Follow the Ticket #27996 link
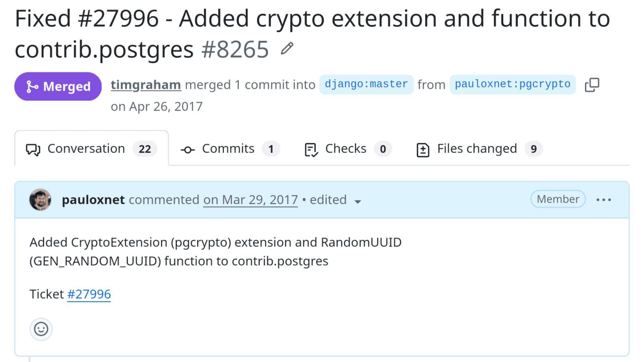The height and width of the screenshot is (362, 644). pyautogui.click(x=89, y=294)
